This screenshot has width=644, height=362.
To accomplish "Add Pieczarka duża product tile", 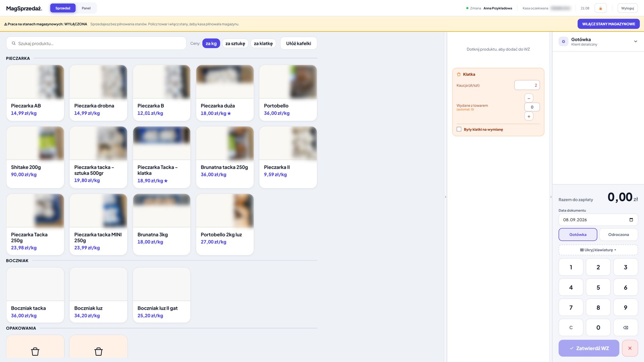I will click(x=225, y=93).
